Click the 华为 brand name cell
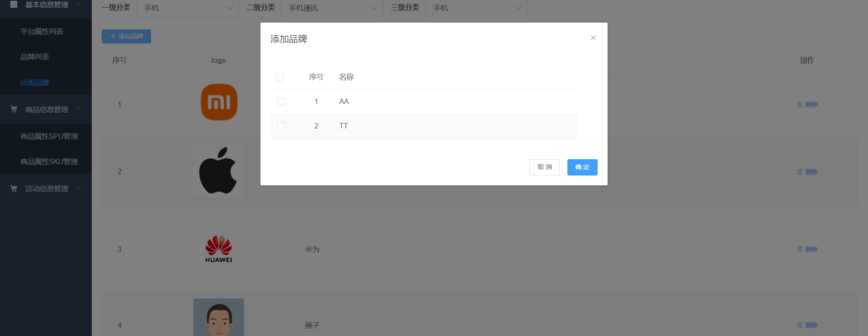This screenshot has height=336, width=868. (x=312, y=249)
